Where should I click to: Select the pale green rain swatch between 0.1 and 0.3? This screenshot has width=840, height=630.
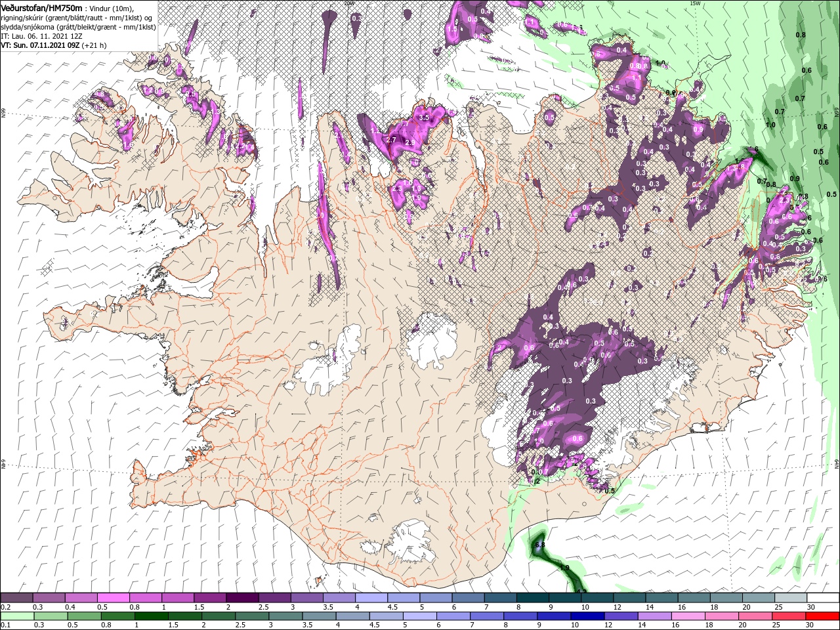(17, 616)
